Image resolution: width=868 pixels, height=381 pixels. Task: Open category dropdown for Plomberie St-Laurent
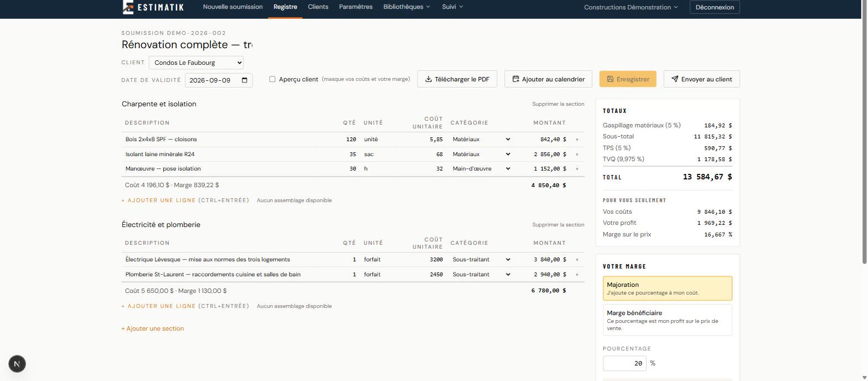pyautogui.click(x=481, y=275)
